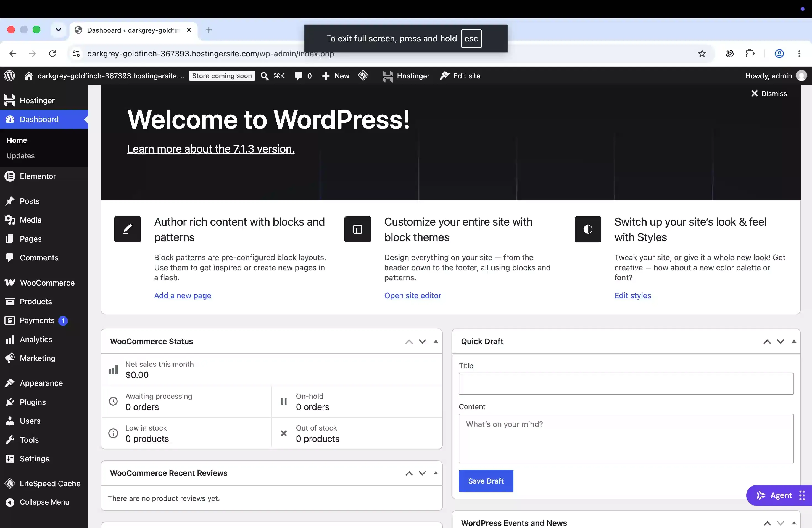The height and width of the screenshot is (528, 812).
Task: Collapse the sidebar with Collapse Menu
Action: point(44,502)
